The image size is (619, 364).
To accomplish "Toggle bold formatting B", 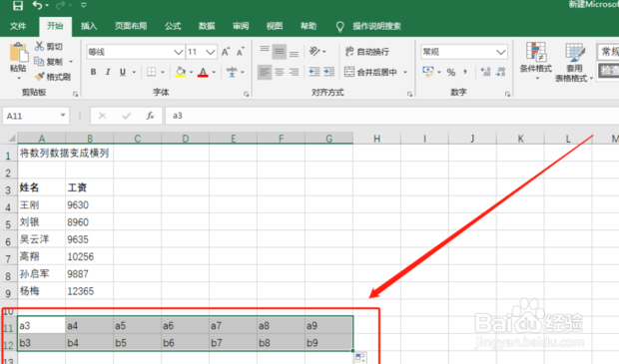I will pyautogui.click(x=93, y=72).
